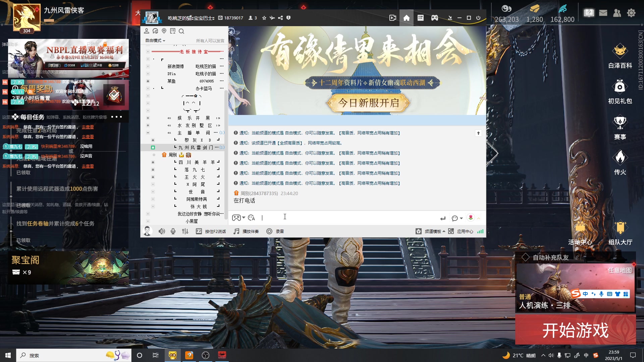Toggle 自动补充队友 auto-fill teammates
This screenshot has height=362, width=644.
545,257
